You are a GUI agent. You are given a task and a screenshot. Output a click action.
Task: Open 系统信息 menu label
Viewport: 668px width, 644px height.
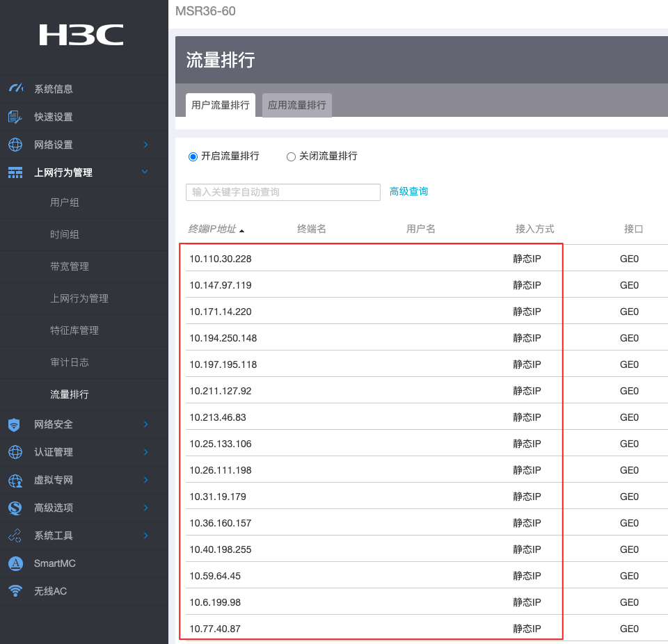54,88
